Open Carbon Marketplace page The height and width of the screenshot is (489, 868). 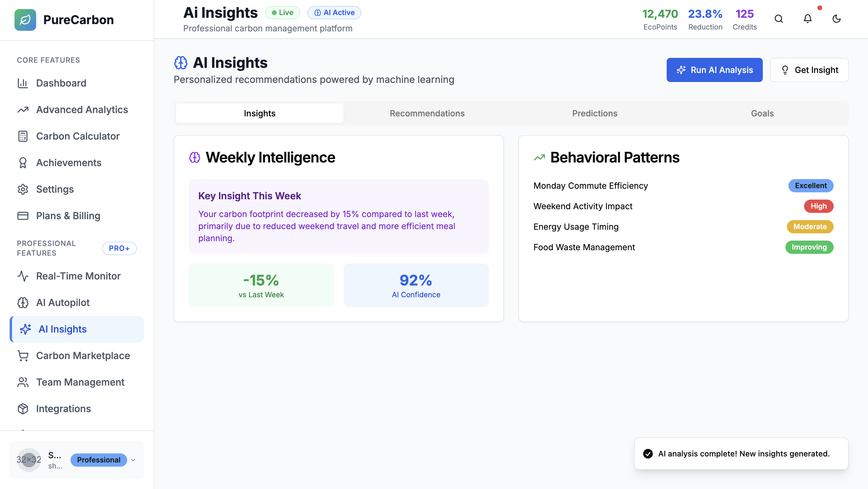83,355
